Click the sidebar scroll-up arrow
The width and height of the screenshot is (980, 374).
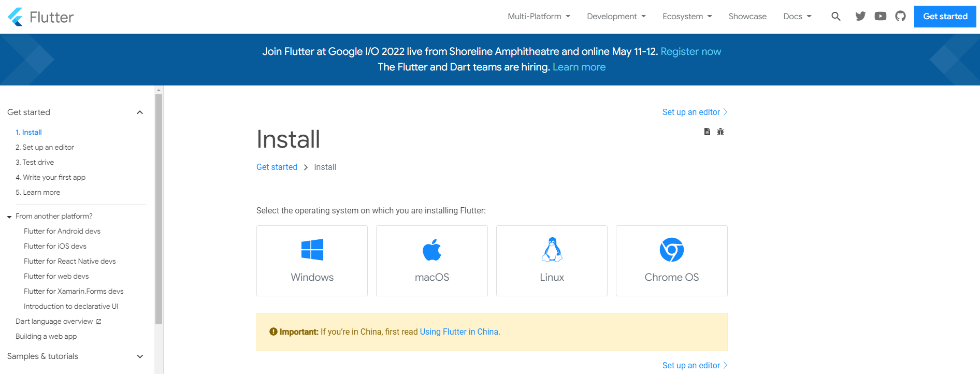tap(159, 90)
